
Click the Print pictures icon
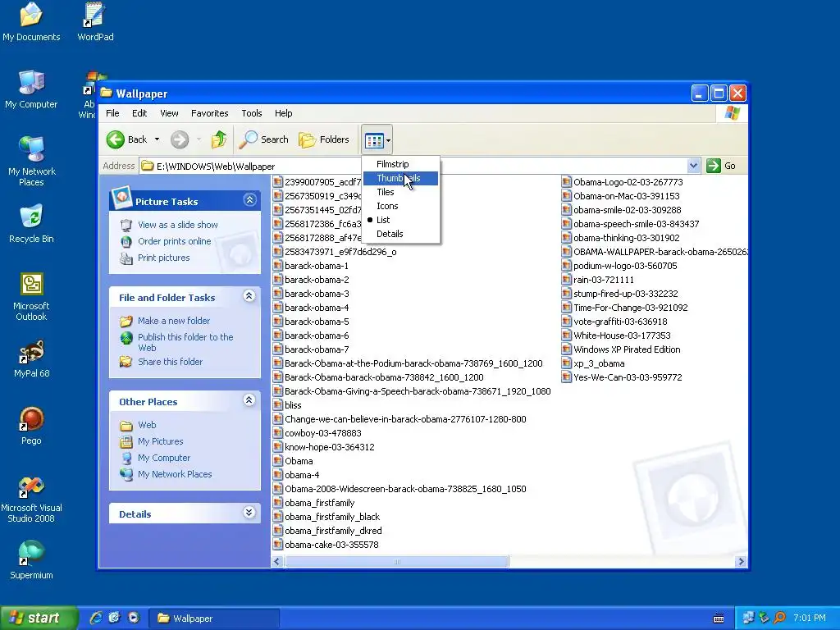tap(126, 258)
